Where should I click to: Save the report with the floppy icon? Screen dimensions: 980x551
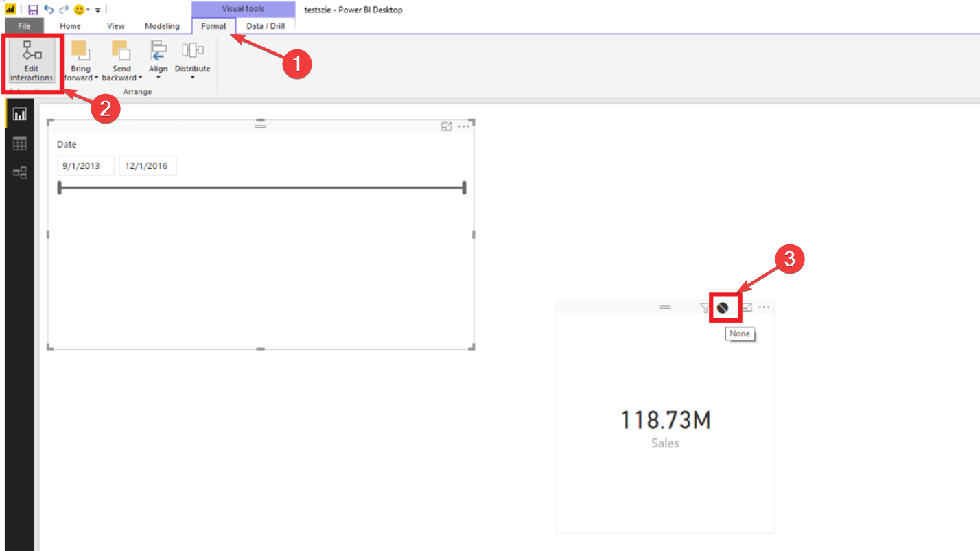coord(33,10)
